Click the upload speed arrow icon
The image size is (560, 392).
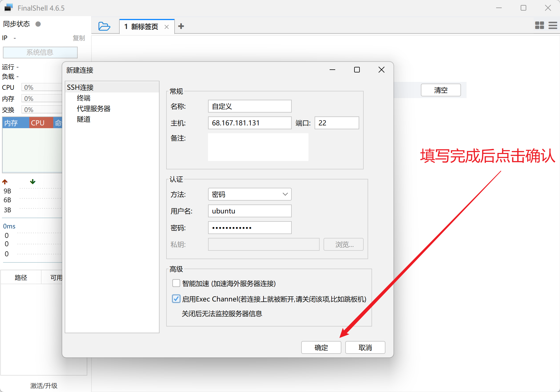pos(5,182)
